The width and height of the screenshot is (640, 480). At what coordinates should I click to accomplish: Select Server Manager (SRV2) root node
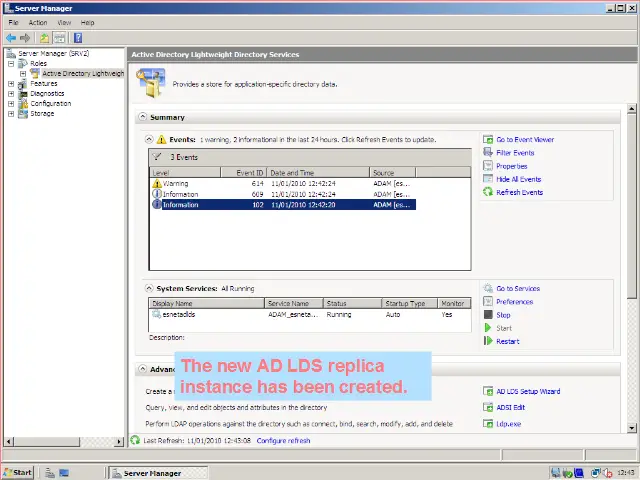click(x=53, y=53)
